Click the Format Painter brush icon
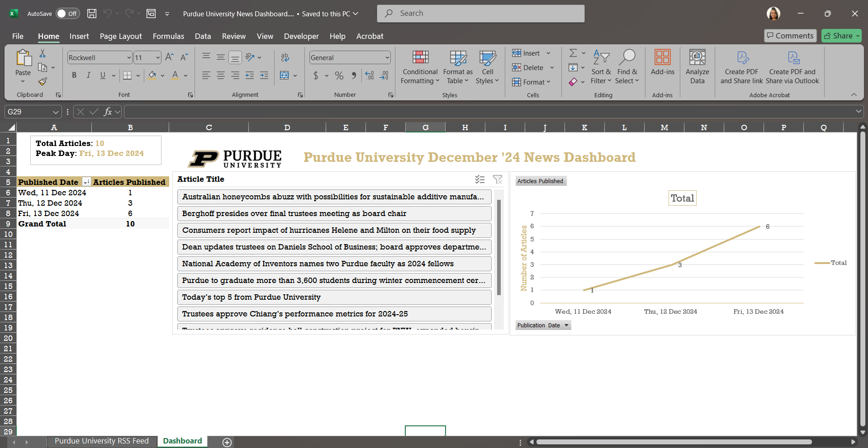Viewport: 868px width, 448px height. pos(43,82)
